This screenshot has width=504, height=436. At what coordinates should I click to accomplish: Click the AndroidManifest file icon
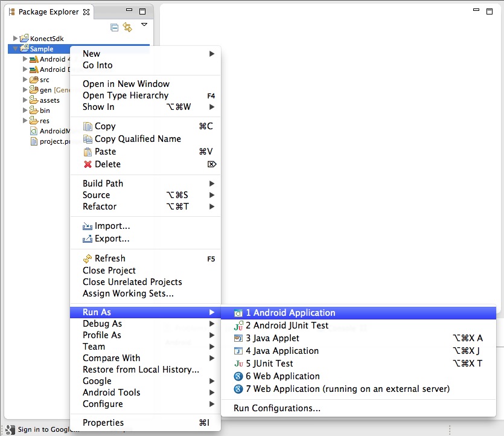tap(33, 131)
